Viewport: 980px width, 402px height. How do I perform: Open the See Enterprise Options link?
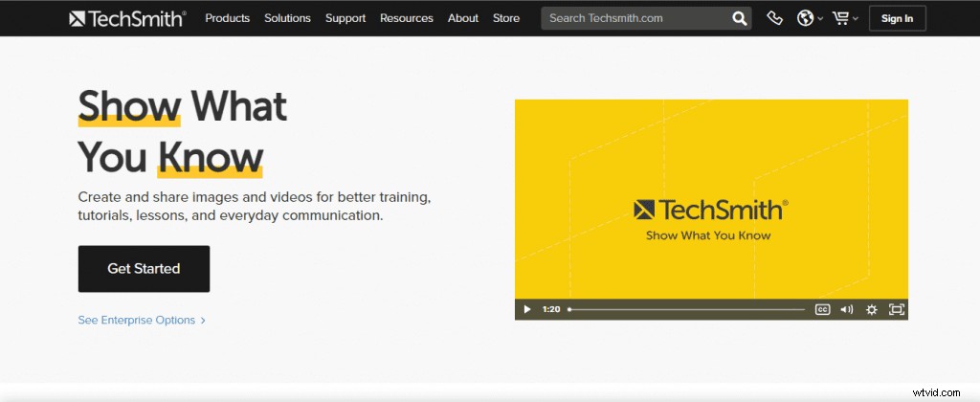tap(142, 320)
